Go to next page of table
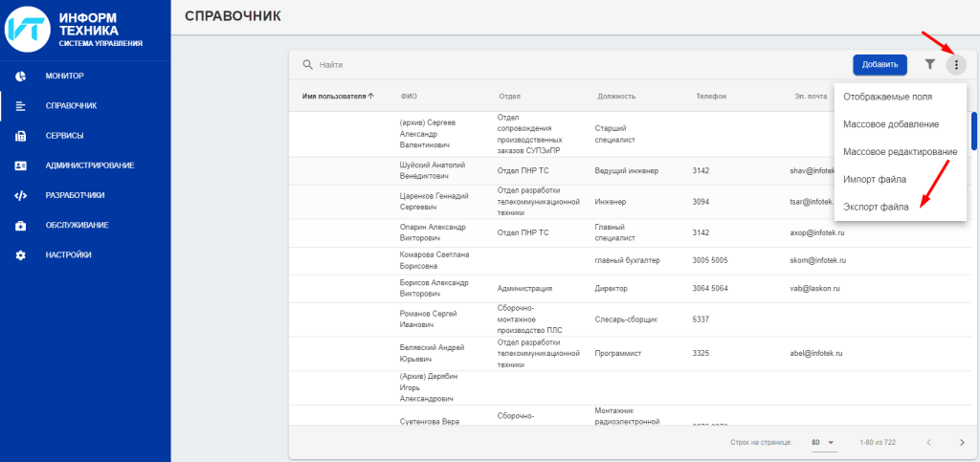Screen dimensions: 980x462 coord(961,442)
